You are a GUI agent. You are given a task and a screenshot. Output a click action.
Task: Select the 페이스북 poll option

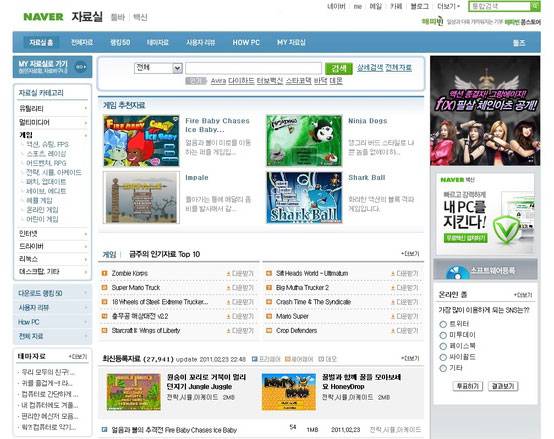click(x=443, y=346)
